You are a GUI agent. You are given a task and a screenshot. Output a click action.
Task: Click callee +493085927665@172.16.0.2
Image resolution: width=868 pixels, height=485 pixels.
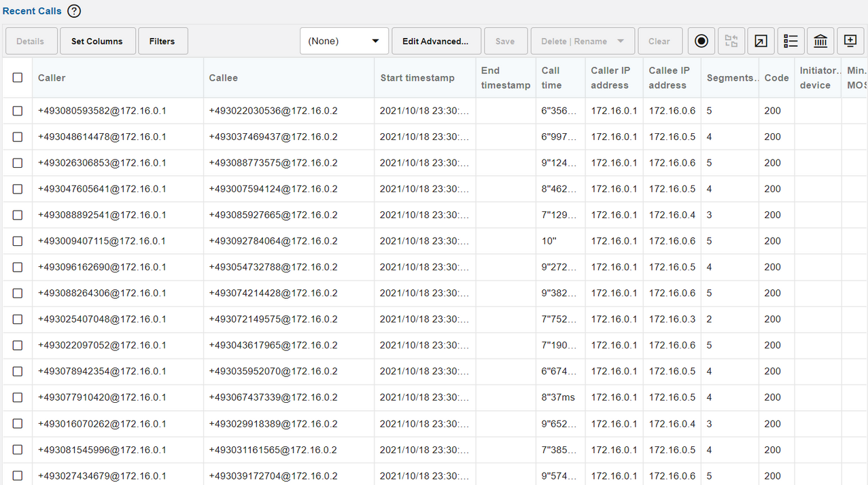[273, 215]
